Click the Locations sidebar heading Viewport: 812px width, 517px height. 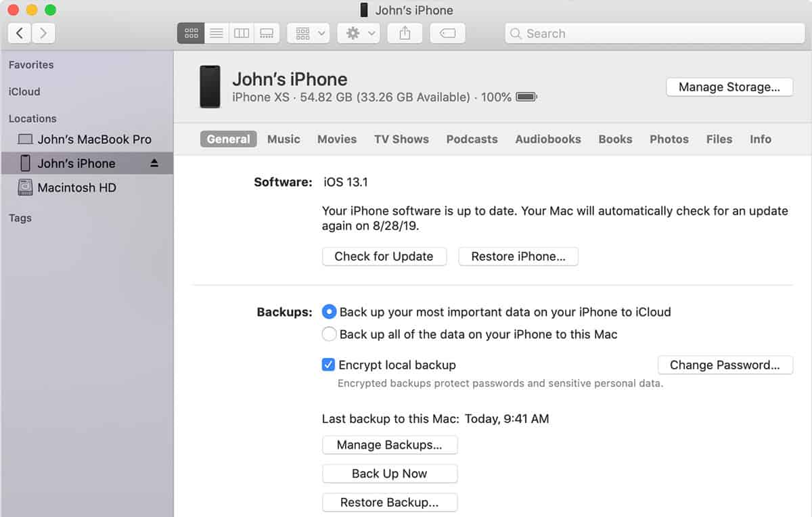[32, 118]
